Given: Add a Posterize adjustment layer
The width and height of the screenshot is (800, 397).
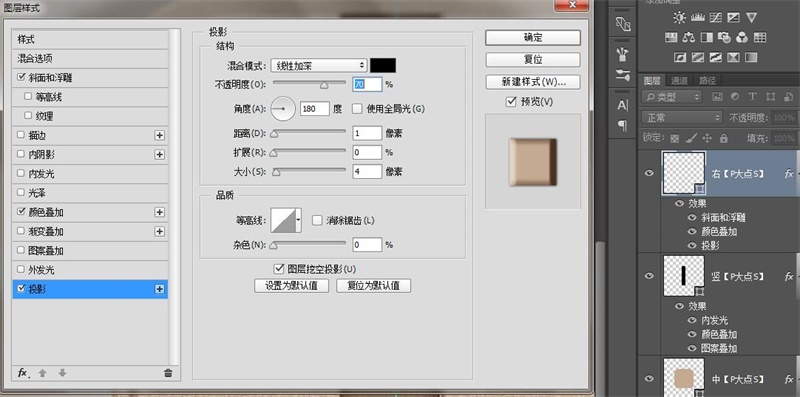Looking at the screenshot, I should click(x=697, y=57).
